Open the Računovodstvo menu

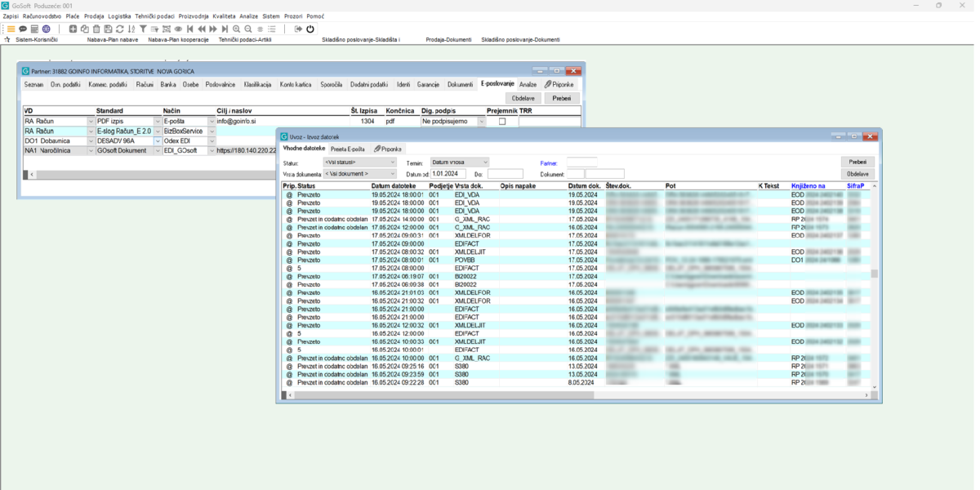(40, 16)
